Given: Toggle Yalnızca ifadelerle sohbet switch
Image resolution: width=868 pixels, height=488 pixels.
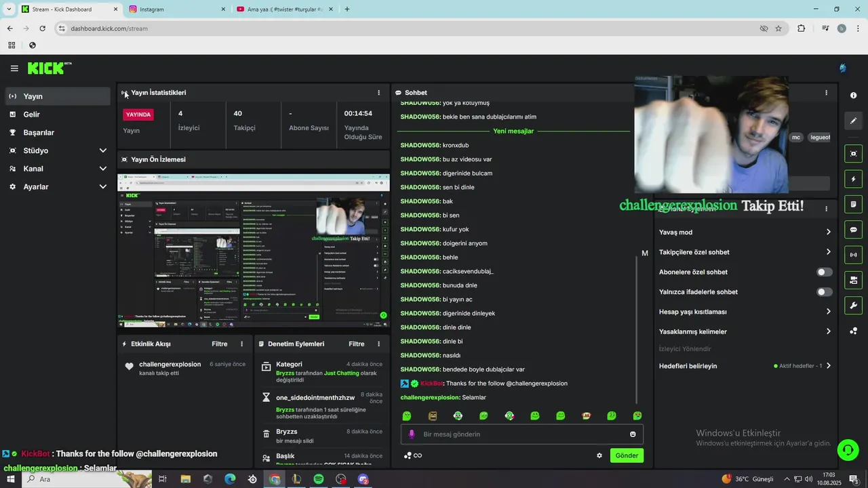Looking at the screenshot, I should pos(824,292).
